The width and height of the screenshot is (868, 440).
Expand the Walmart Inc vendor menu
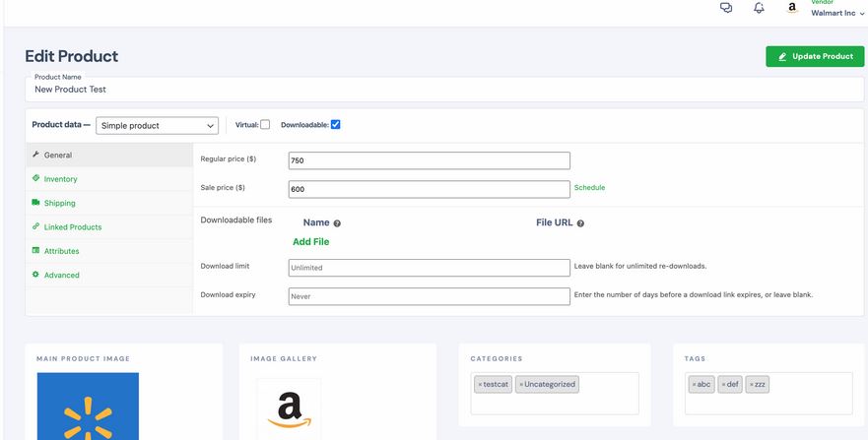tap(837, 13)
